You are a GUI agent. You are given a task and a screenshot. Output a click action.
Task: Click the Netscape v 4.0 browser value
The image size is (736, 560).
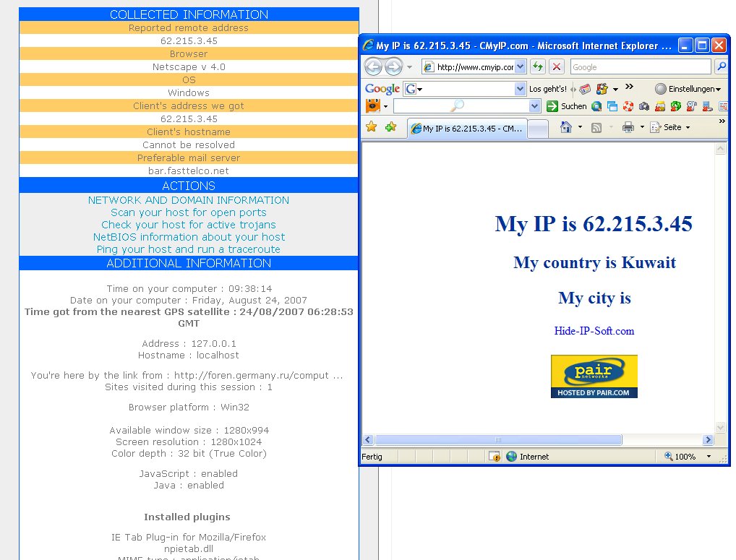[189, 66]
